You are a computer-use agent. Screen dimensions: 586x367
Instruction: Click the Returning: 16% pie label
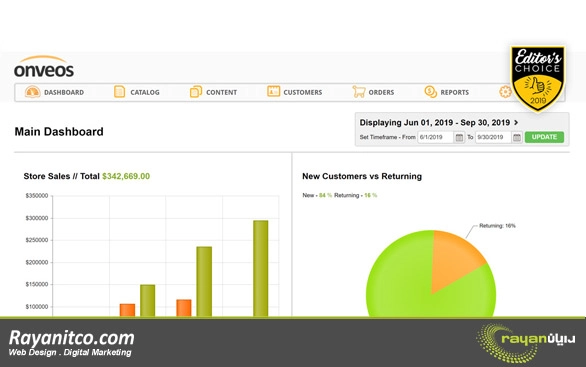point(497,226)
